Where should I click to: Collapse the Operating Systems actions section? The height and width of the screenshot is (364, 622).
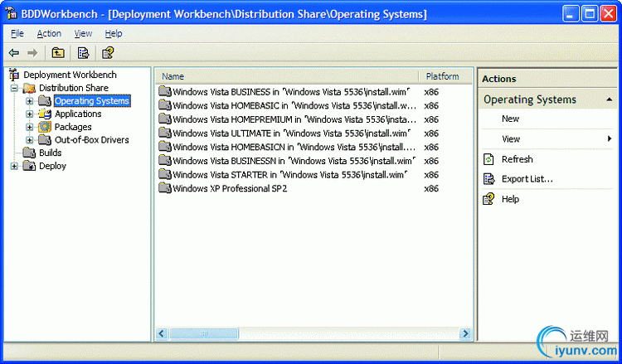pyautogui.click(x=609, y=99)
